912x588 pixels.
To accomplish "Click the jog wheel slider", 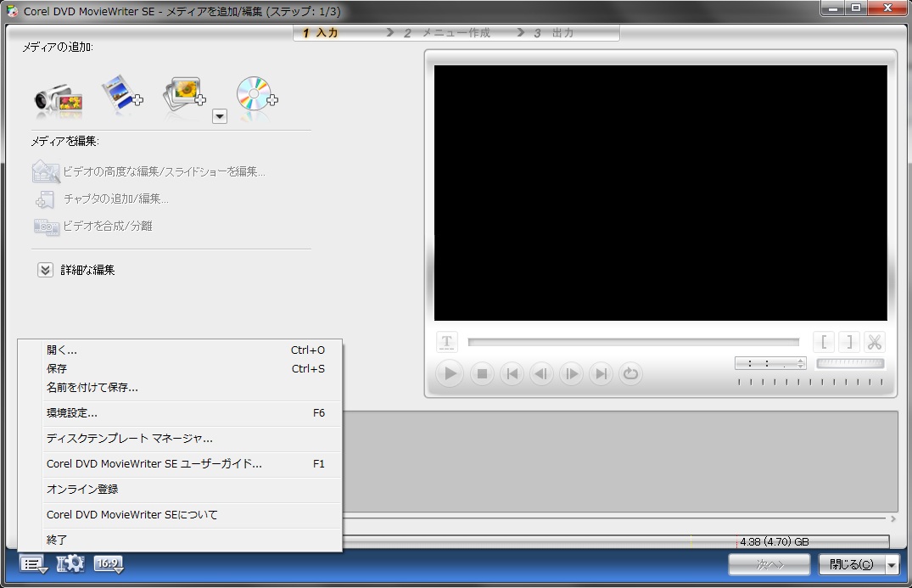I will click(850, 363).
